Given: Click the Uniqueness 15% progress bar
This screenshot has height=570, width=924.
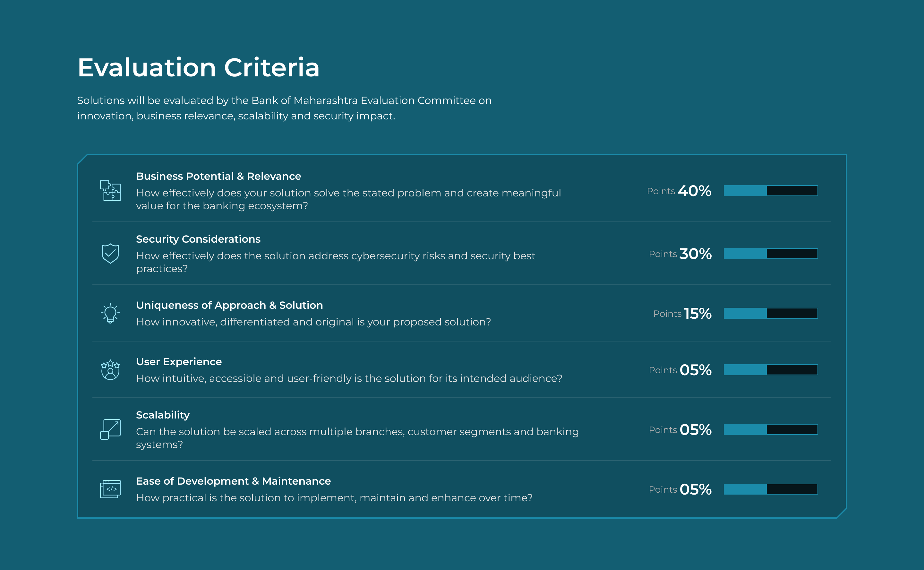Looking at the screenshot, I should (771, 313).
